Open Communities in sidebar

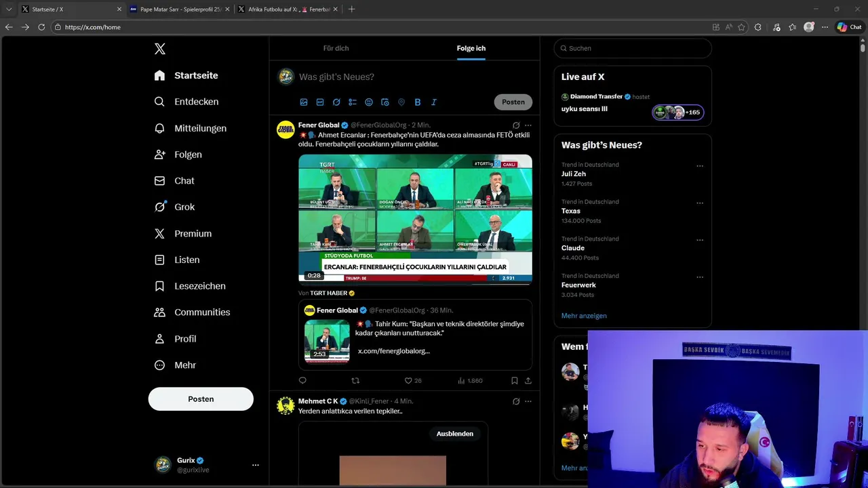[192, 312]
